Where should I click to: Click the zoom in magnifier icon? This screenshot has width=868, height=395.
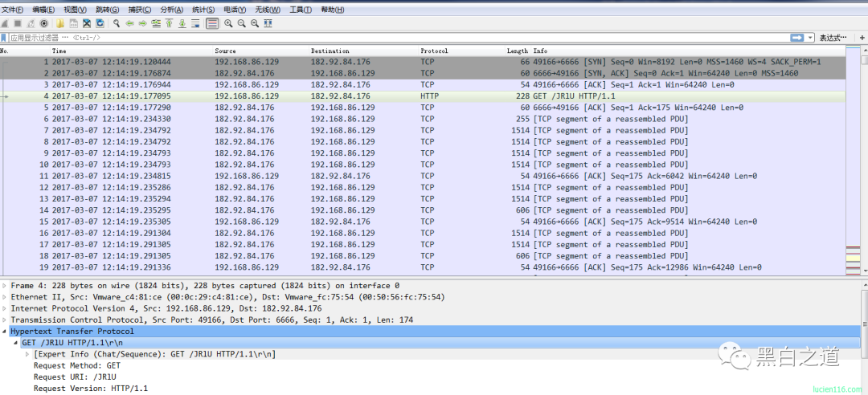(x=228, y=23)
